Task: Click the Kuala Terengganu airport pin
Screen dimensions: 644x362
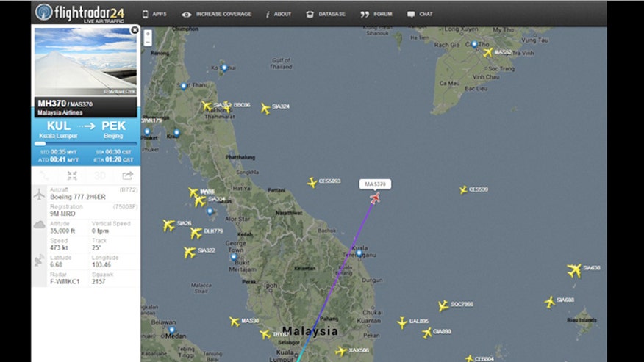Action: click(359, 253)
